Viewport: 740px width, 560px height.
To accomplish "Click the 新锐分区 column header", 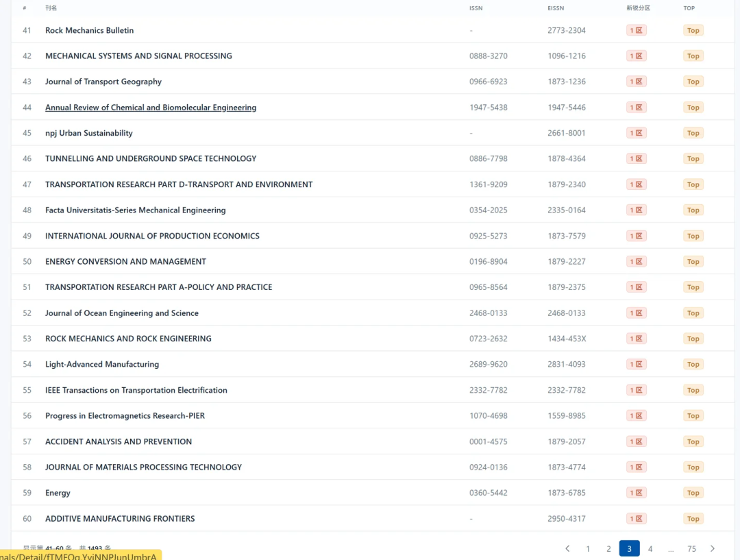I will 638,8.
